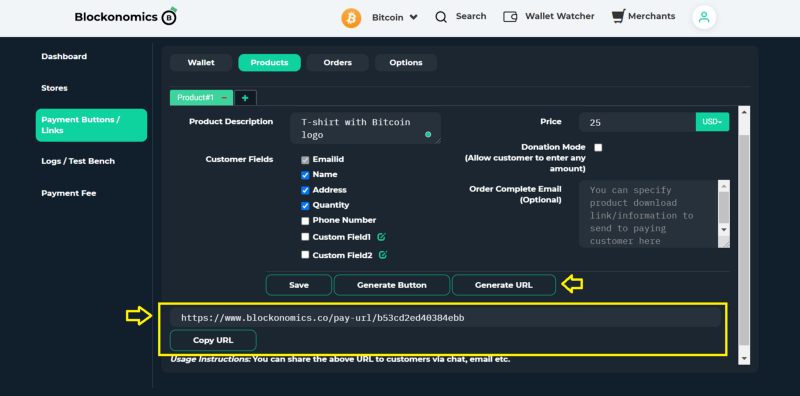Click the Price input field
800x396 pixels.
pos(637,122)
